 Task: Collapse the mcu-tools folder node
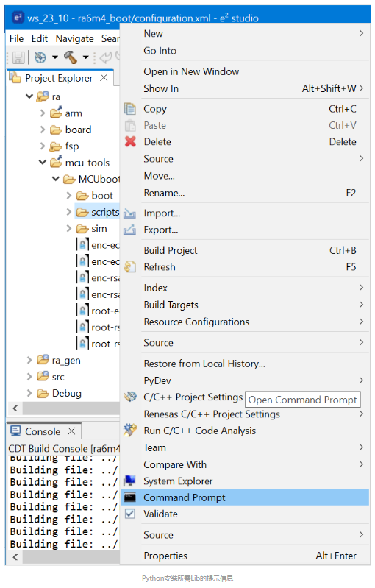click(43, 163)
